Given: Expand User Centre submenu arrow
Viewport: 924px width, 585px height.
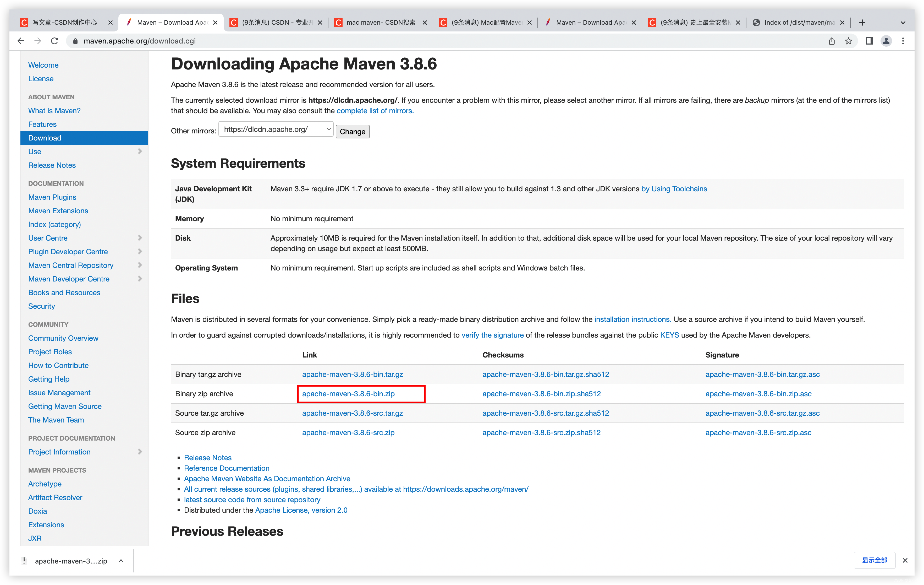Looking at the screenshot, I should (x=140, y=238).
